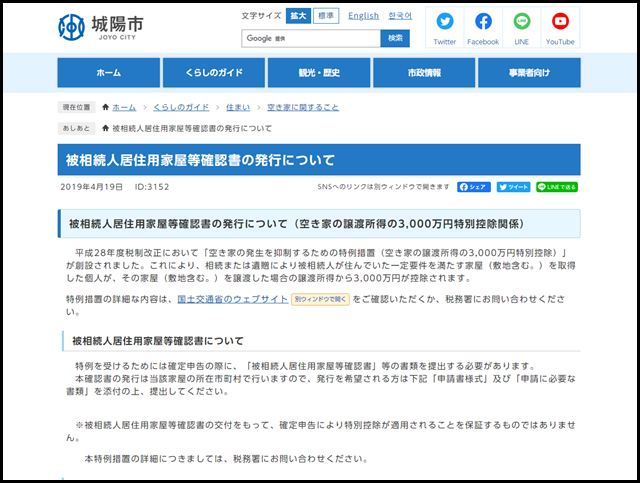This screenshot has height=483, width=640.
Task: Open the 国土交通省のウェブサイト link
Action: (233, 299)
